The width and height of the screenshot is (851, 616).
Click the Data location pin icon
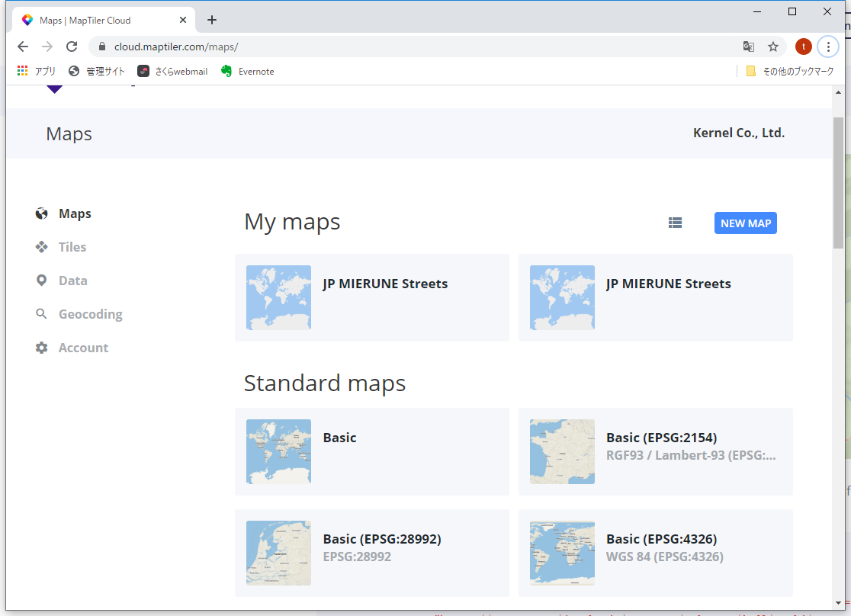coord(42,281)
